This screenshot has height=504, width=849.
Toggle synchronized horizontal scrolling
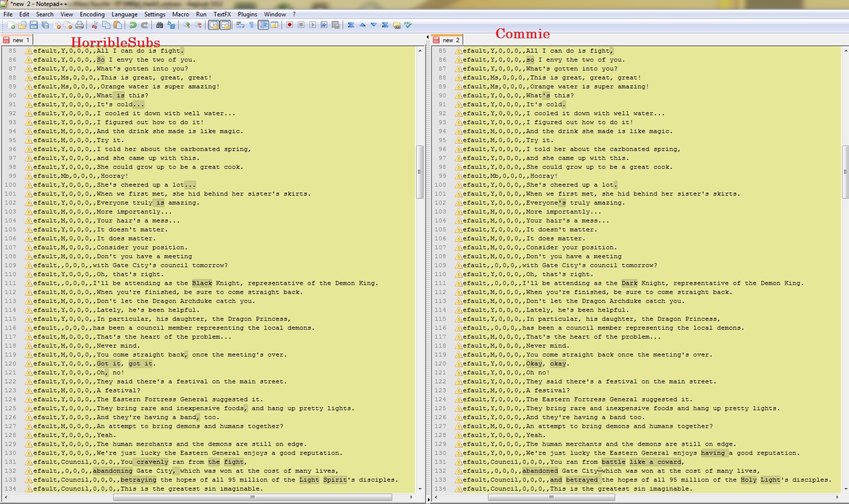pos(225,25)
